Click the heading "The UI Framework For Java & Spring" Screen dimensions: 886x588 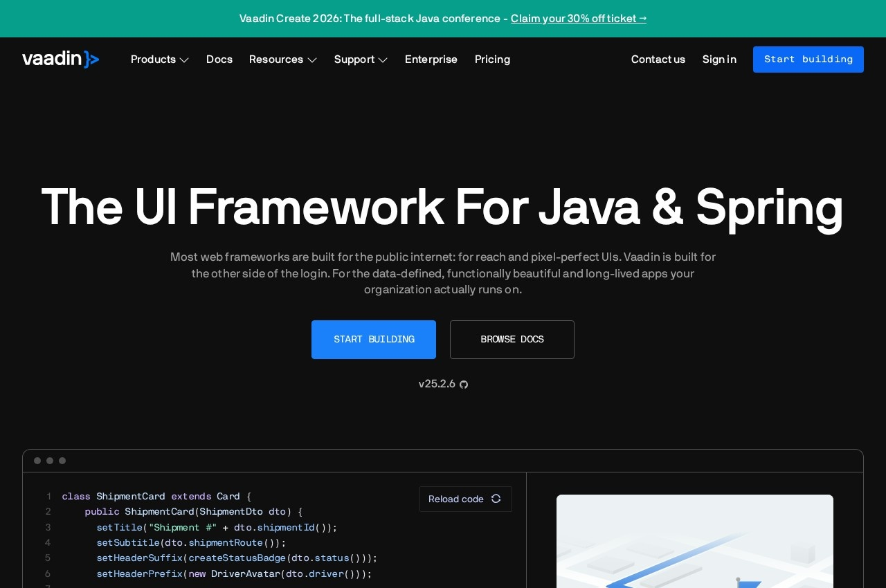tap(443, 207)
